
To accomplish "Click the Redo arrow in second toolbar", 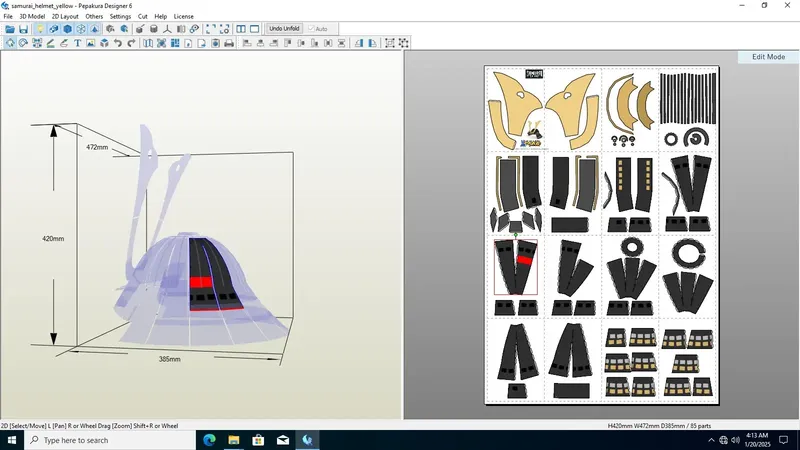I will coord(132,43).
